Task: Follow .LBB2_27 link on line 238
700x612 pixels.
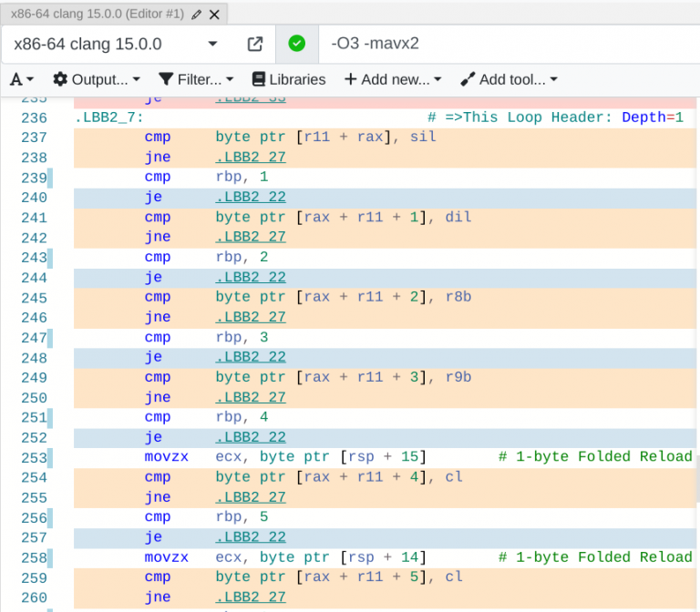Action: pos(251,157)
